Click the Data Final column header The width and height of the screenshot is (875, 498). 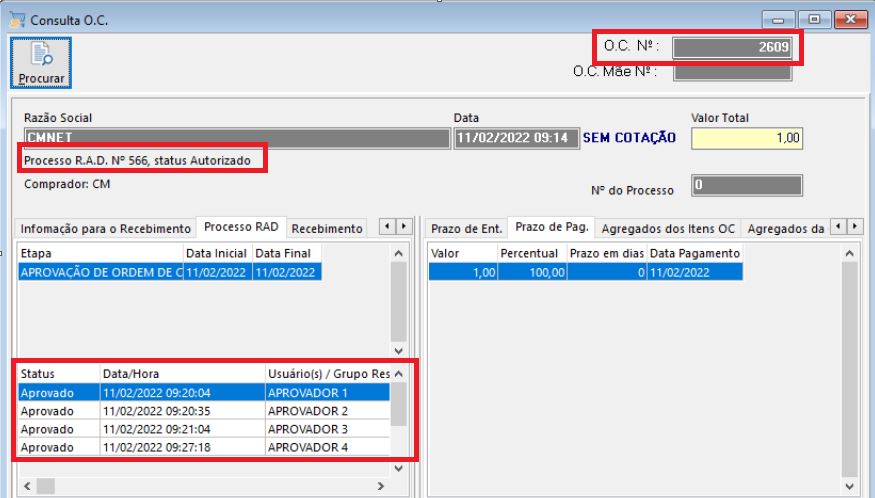coord(287,253)
